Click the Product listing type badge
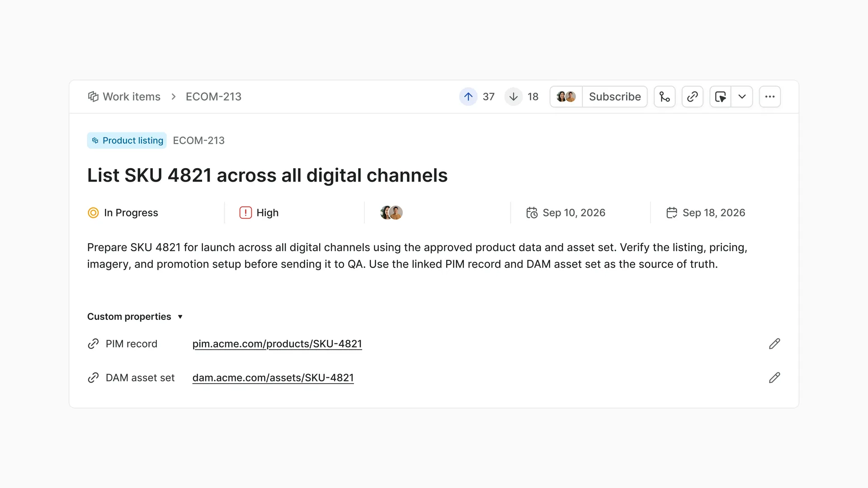868x488 pixels. 127,141
